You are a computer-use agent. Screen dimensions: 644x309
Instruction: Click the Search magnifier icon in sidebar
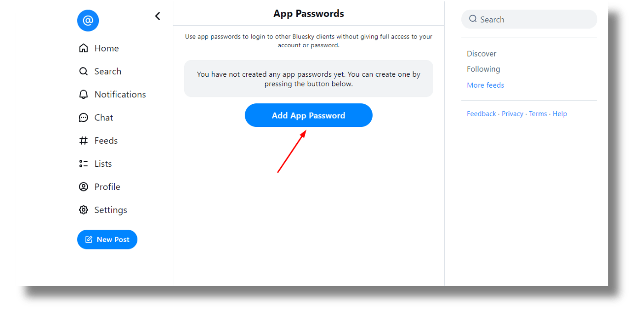(x=84, y=71)
